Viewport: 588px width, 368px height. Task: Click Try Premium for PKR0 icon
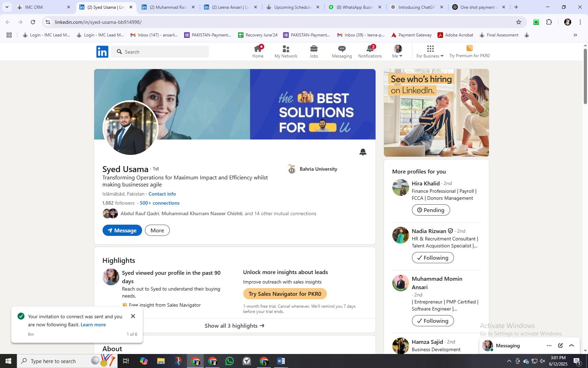point(469,48)
